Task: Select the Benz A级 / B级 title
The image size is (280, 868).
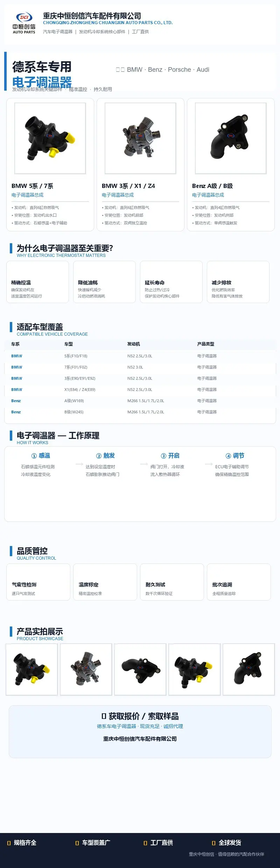Action: click(212, 186)
